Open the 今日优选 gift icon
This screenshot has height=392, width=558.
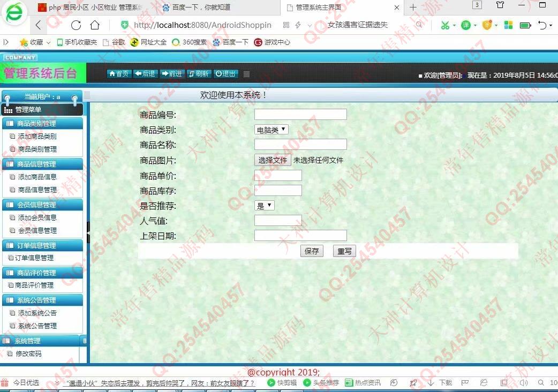point(5,383)
